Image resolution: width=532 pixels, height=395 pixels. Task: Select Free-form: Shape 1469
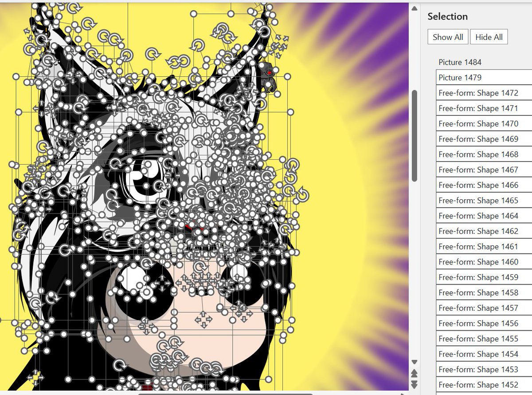484,139
